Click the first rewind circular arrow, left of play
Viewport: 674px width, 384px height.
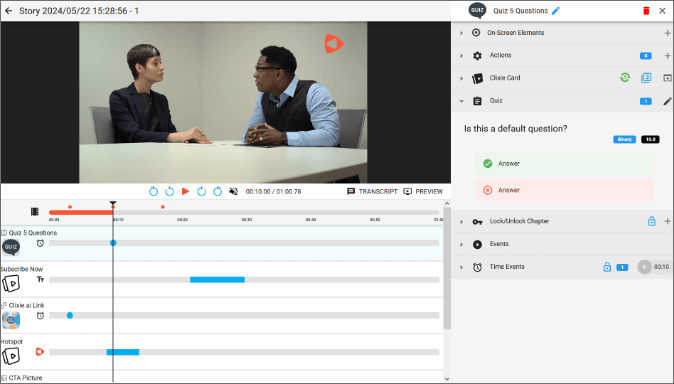153,191
